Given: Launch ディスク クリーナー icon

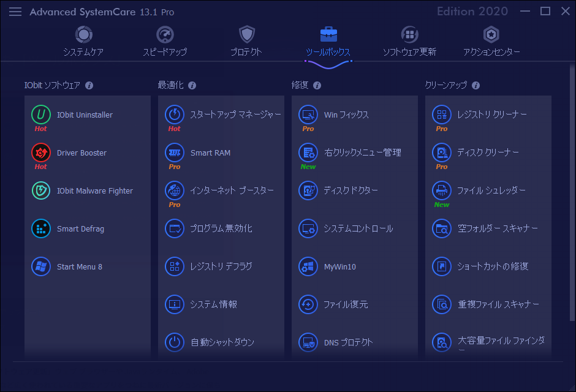Looking at the screenshot, I should pyautogui.click(x=442, y=153).
